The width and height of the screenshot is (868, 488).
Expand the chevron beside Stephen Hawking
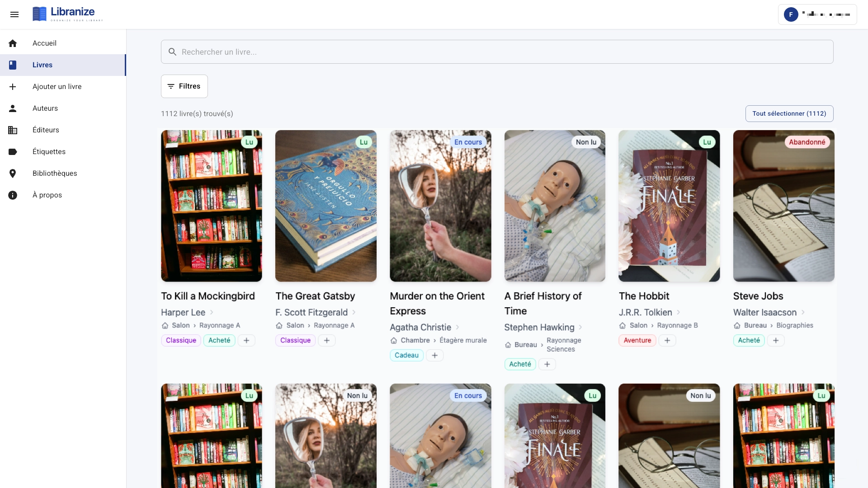click(x=581, y=327)
